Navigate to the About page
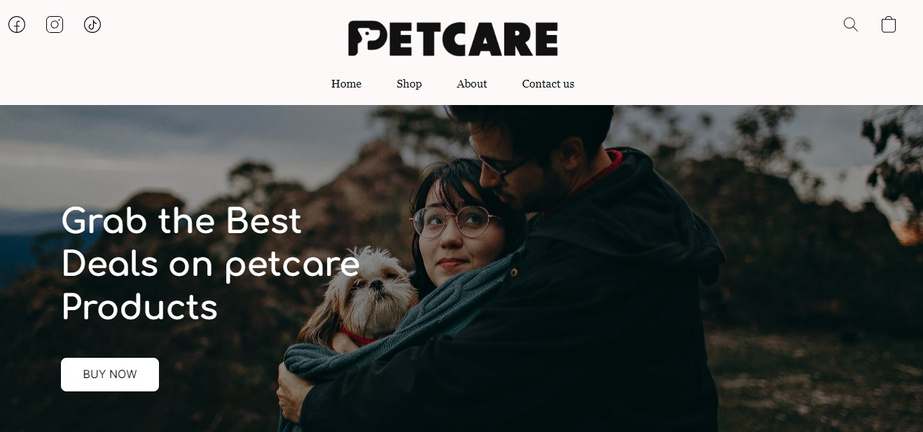 (x=472, y=84)
